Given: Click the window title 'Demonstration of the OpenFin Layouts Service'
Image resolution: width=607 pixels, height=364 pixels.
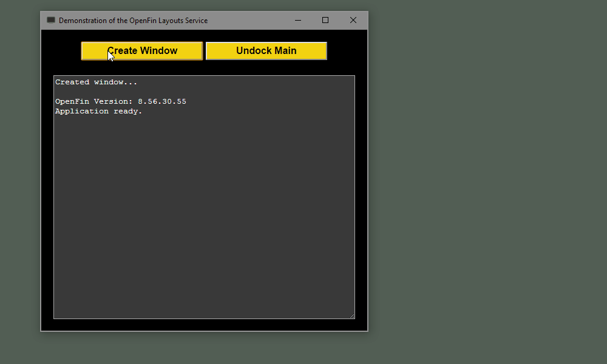Looking at the screenshot, I should pyautogui.click(x=133, y=21).
